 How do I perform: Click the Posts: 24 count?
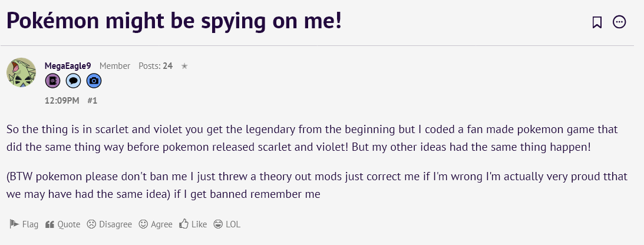[156, 66]
